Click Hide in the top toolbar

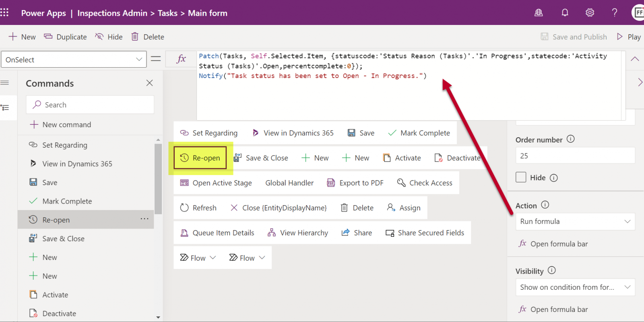coord(109,37)
